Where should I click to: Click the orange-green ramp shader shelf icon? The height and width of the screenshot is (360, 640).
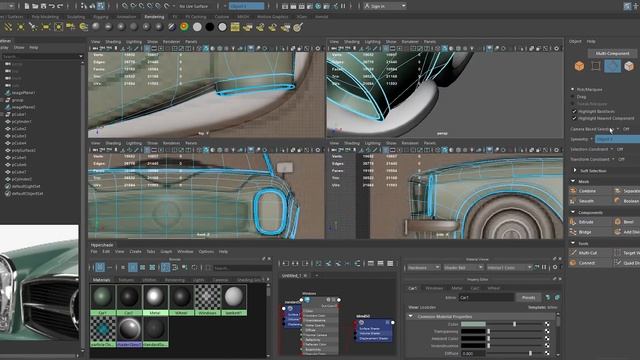pyautogui.click(x=184, y=27)
